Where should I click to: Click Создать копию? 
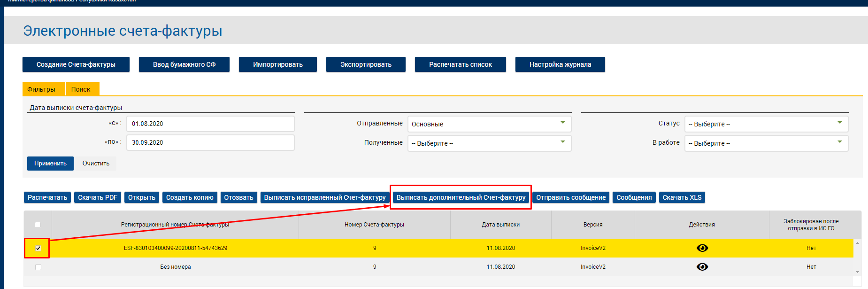(x=190, y=197)
